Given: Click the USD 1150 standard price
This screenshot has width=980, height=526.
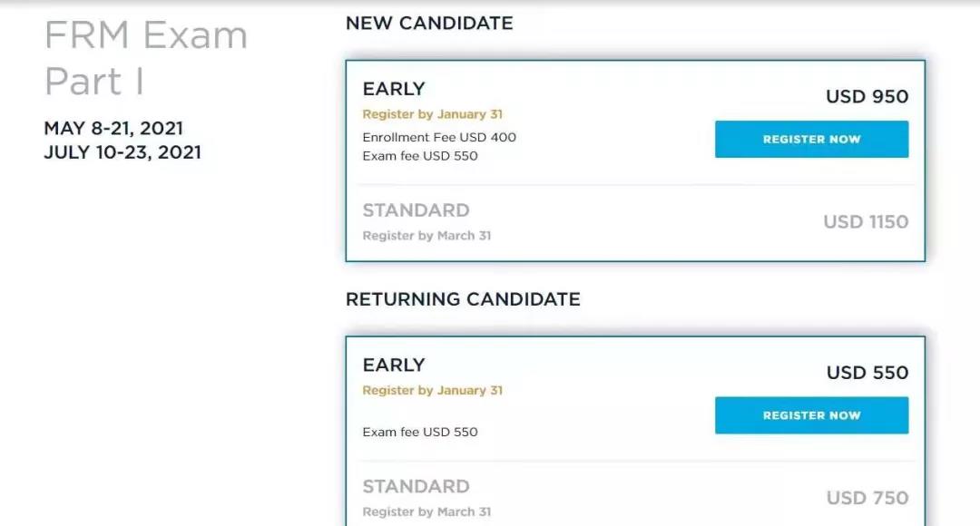Looking at the screenshot, I should (x=866, y=222).
